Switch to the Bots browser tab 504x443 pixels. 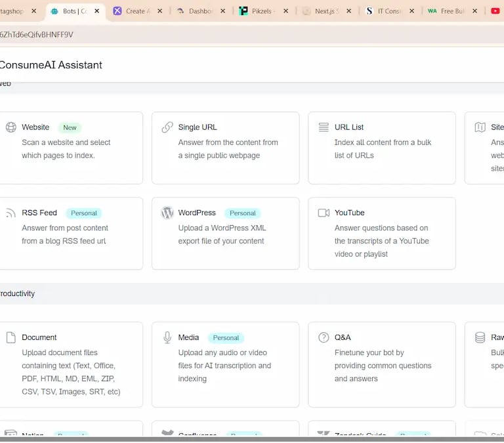point(75,11)
